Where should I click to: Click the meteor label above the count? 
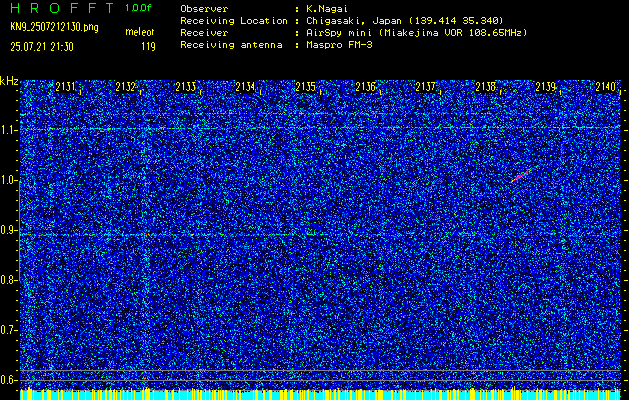(x=140, y=32)
